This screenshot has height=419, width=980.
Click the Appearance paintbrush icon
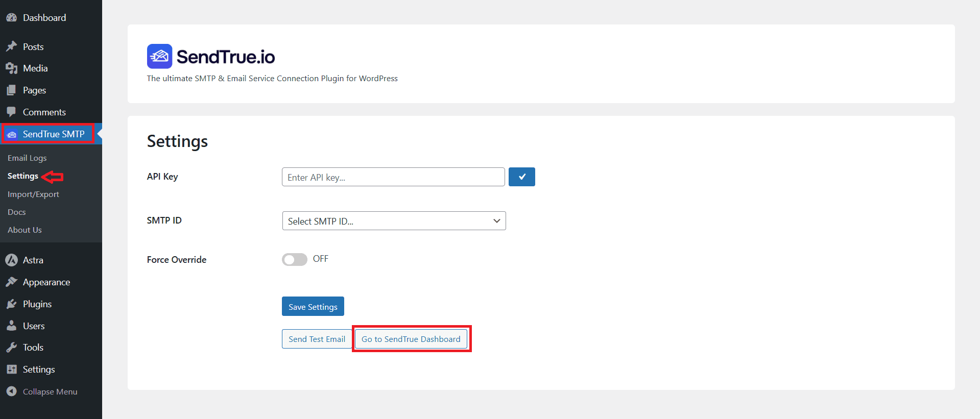(11, 282)
